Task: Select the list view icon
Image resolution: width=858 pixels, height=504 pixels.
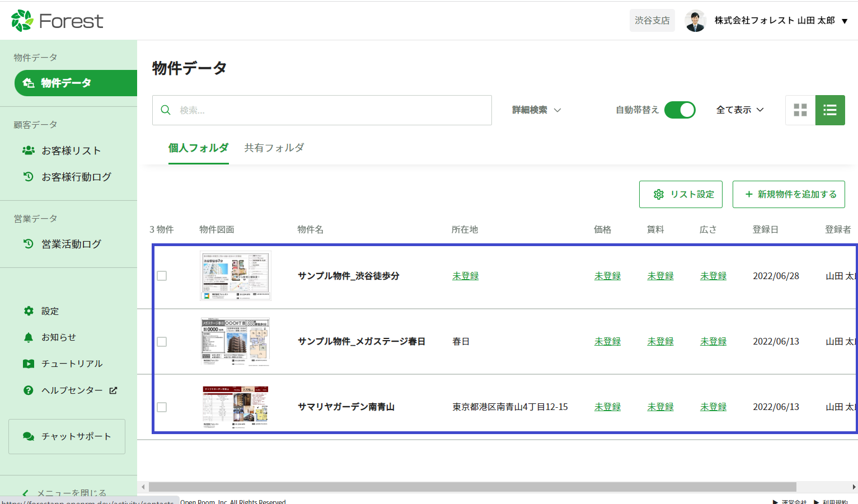Action: (830, 110)
